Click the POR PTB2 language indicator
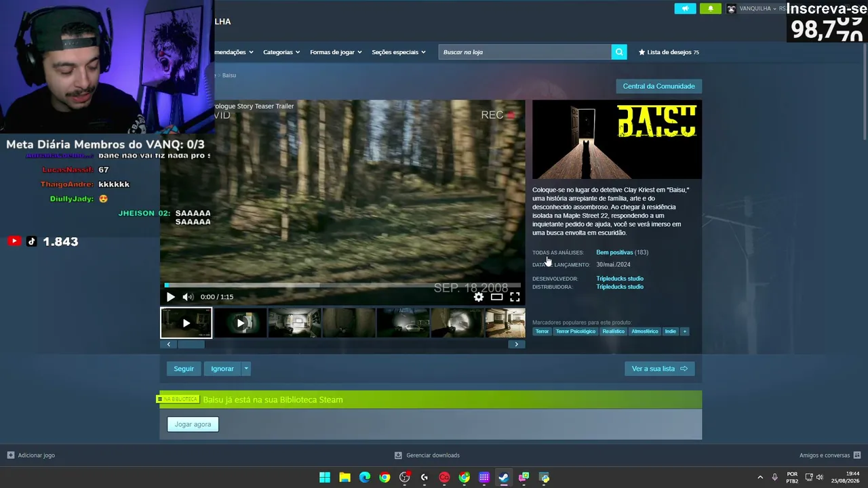The image size is (868, 488). coord(792,477)
